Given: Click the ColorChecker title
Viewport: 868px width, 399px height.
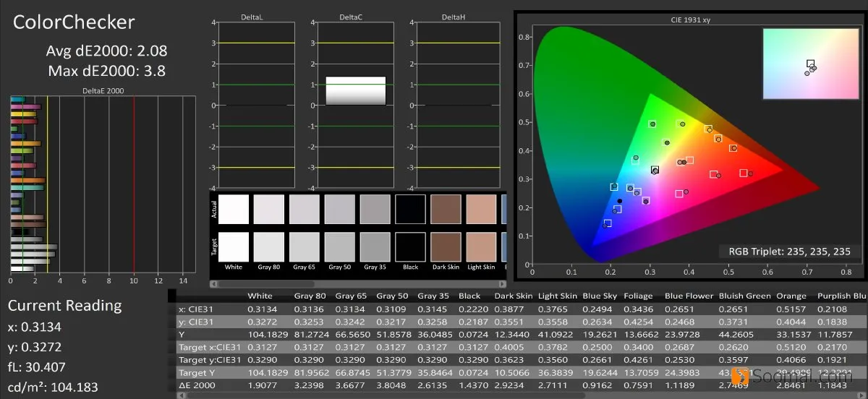Looking at the screenshot, I should 74,22.
